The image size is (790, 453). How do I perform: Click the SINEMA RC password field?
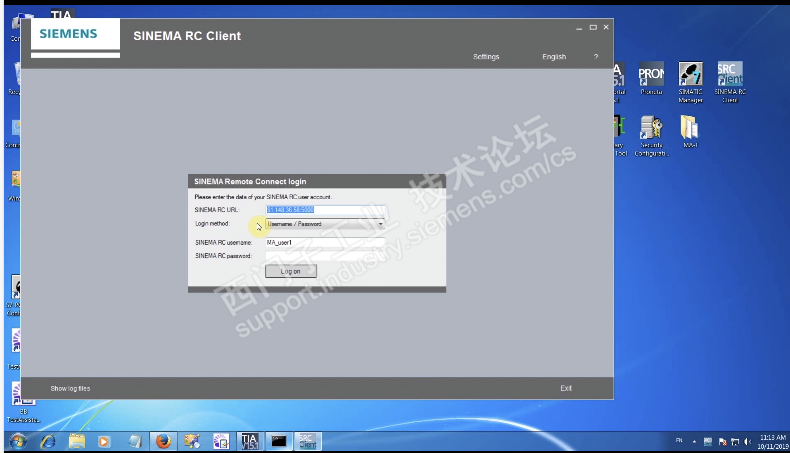(325, 256)
